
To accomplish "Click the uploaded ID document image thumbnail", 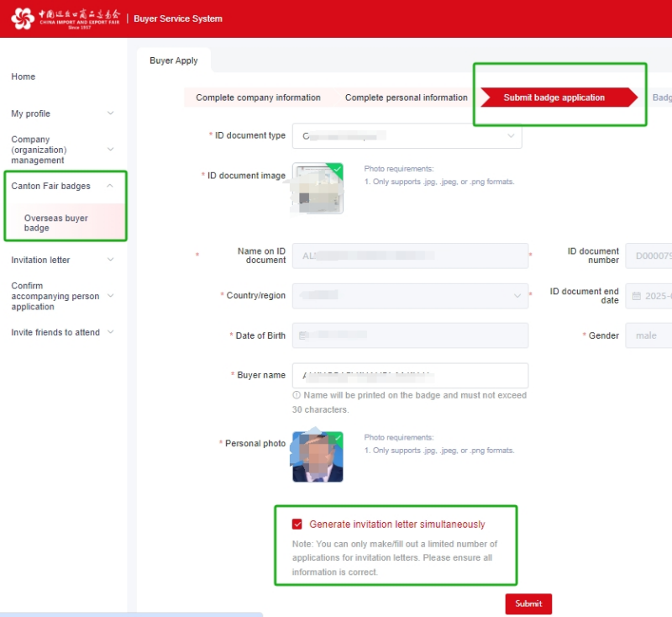I will click(x=318, y=188).
